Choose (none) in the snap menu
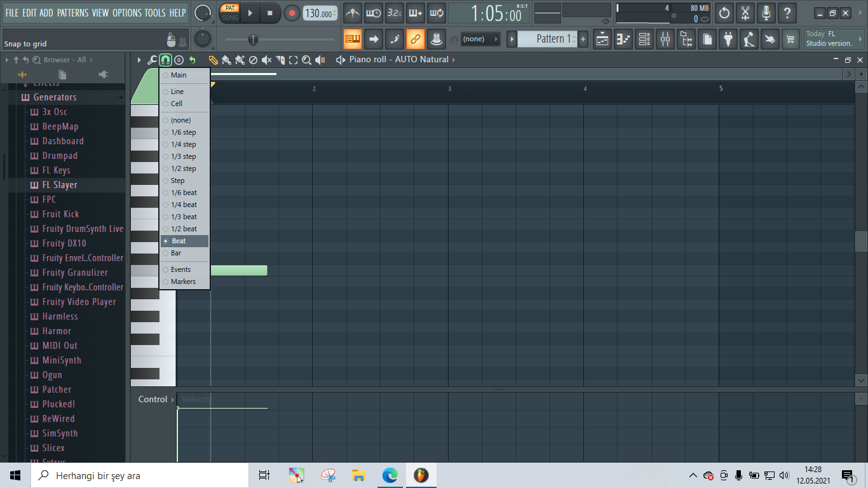 pos(184,120)
